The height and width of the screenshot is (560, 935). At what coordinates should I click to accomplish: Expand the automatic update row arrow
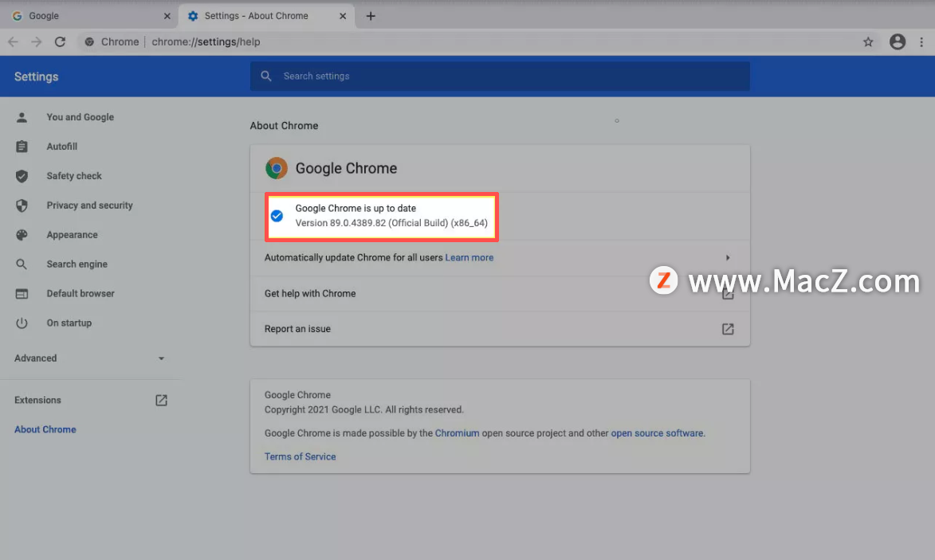click(x=728, y=258)
